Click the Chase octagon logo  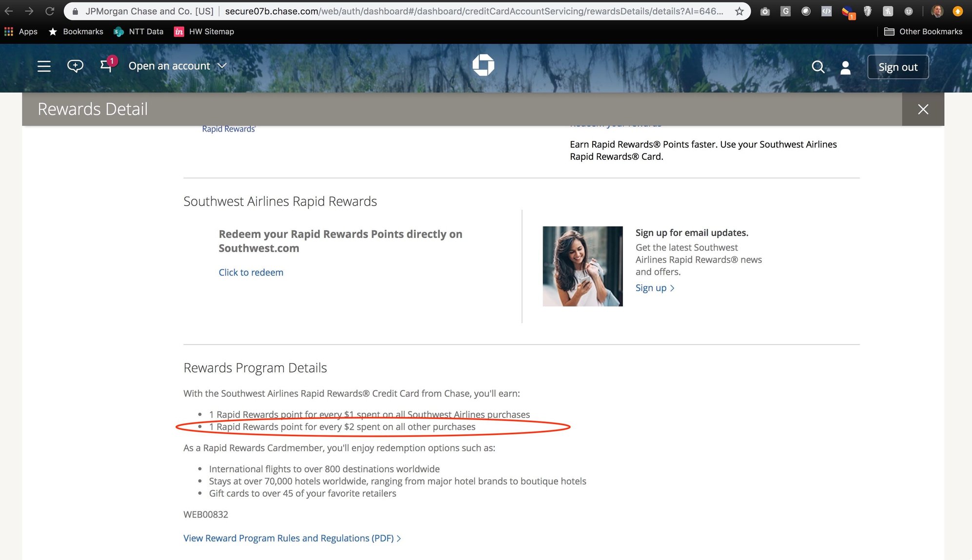(484, 65)
